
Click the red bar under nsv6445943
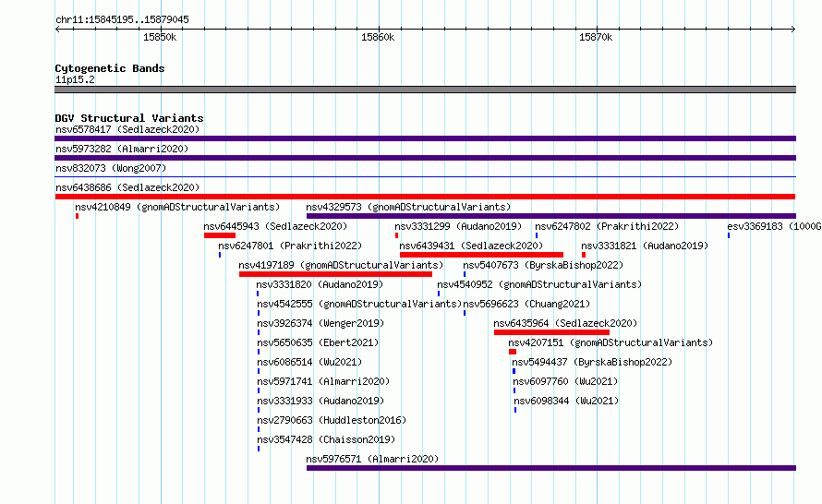coord(220,235)
